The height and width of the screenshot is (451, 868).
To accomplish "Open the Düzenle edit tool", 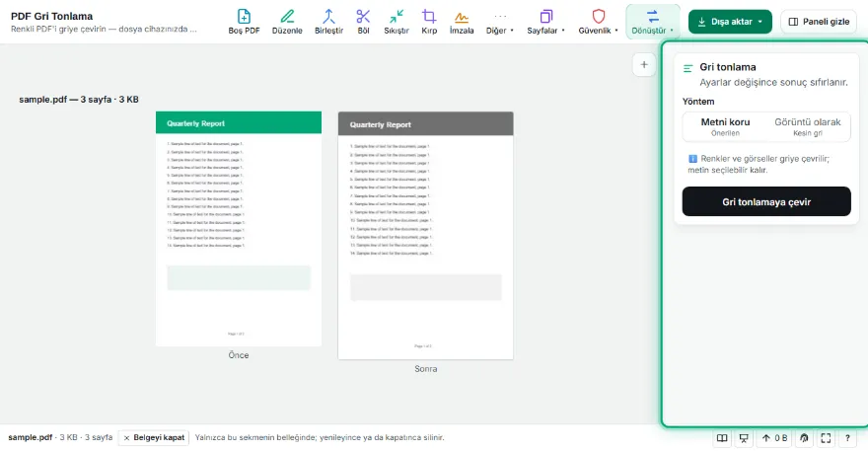I will tap(287, 22).
